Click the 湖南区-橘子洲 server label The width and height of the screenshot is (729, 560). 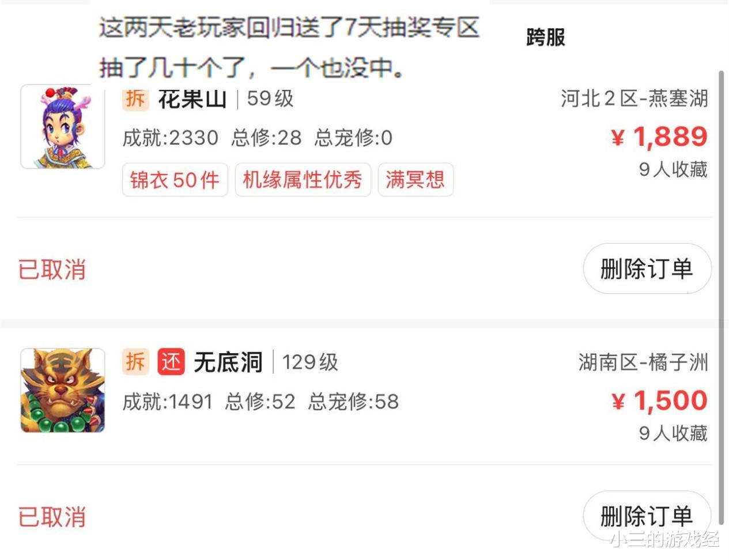point(643,362)
